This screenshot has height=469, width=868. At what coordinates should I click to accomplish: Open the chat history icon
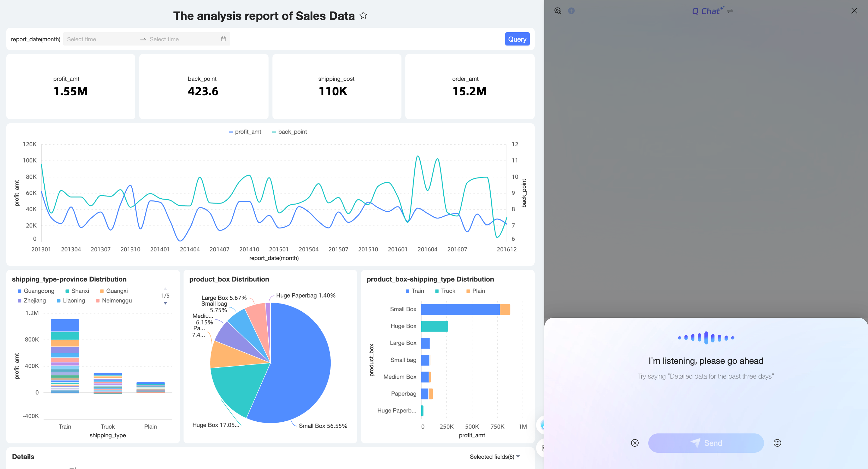click(x=558, y=11)
